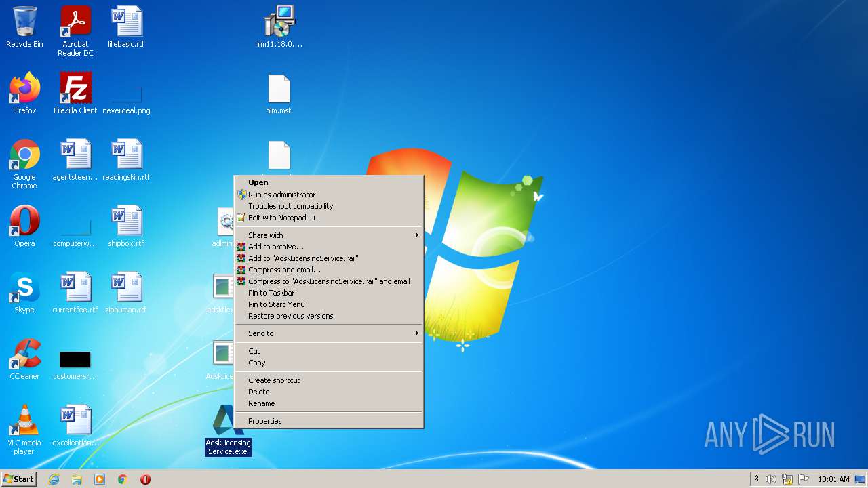The width and height of the screenshot is (868, 488).
Task: Choose Compress and email...
Action: [x=329, y=270]
